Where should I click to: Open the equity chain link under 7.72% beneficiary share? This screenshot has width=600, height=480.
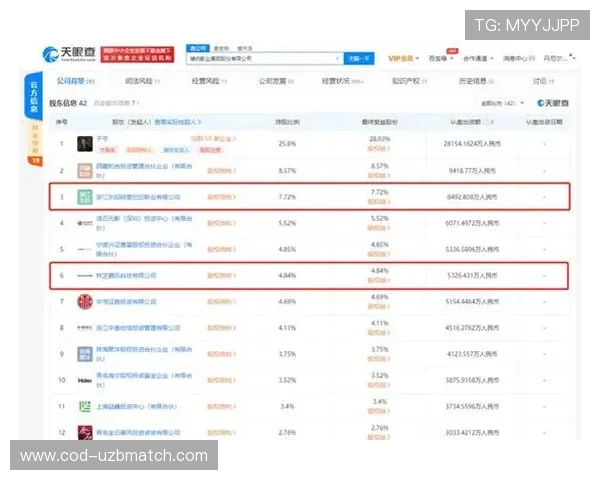tap(379, 202)
